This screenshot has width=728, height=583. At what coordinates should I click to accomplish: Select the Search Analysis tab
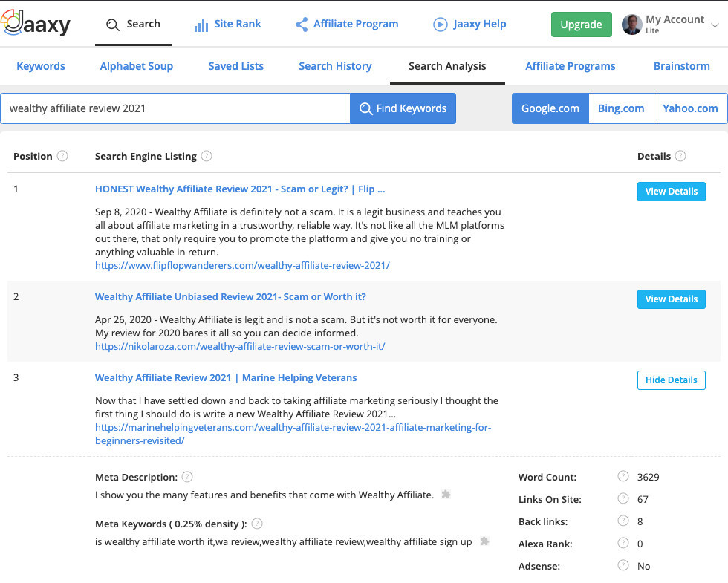pyautogui.click(x=447, y=66)
